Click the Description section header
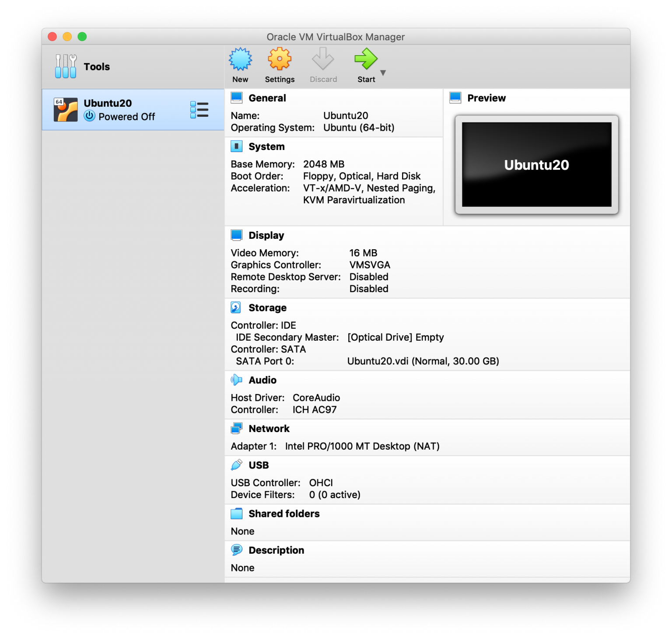This screenshot has height=638, width=672. point(276,550)
